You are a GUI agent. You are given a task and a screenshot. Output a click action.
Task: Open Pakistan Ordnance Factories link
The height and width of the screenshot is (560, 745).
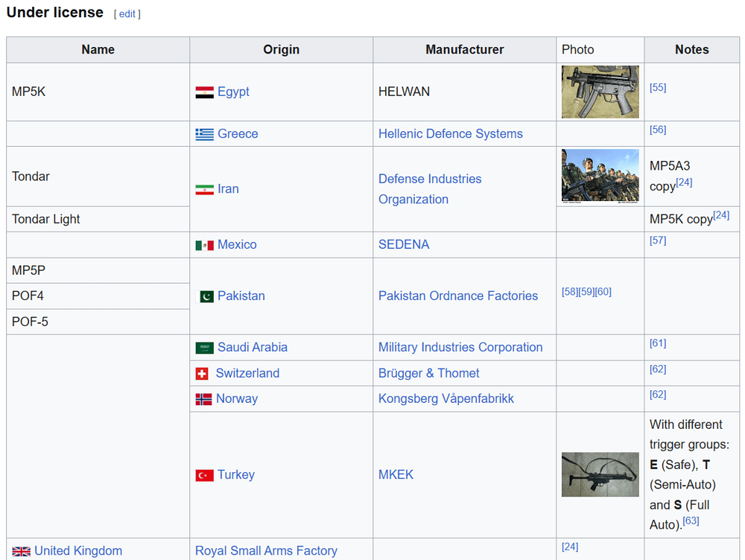click(458, 296)
